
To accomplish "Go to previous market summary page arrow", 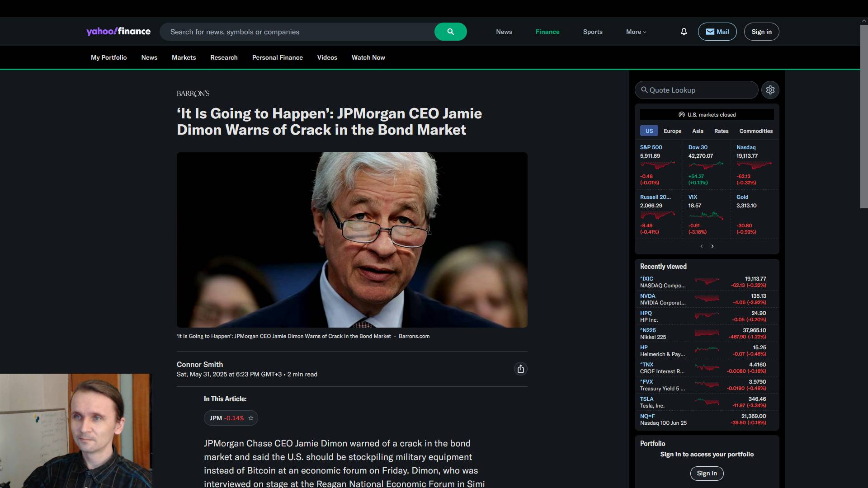I will (702, 246).
